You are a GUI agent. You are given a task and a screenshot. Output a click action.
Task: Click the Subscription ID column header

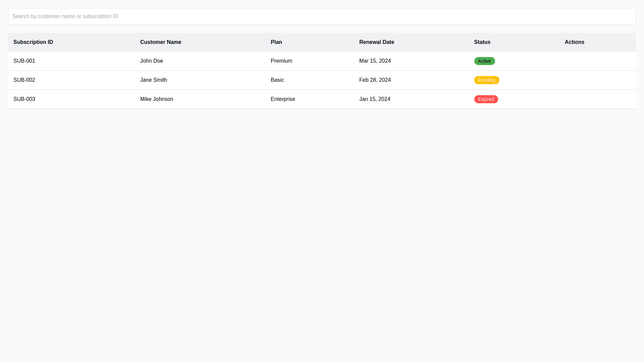[33, 42]
